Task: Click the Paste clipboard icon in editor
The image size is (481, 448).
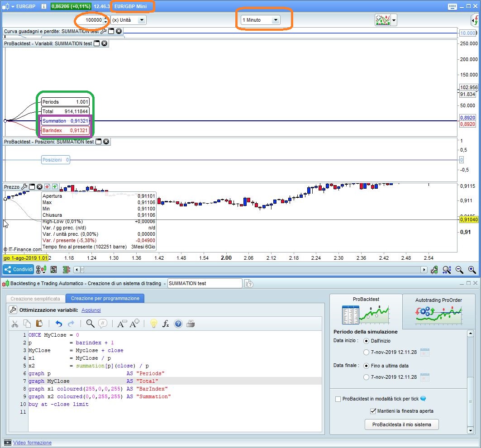Action: (x=39, y=324)
